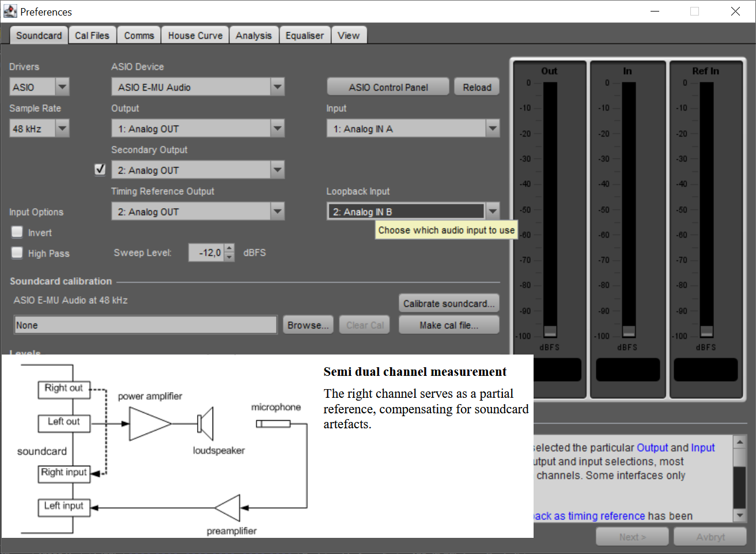Click the Left input box in diagram
The height and width of the screenshot is (554, 756).
[64, 507]
